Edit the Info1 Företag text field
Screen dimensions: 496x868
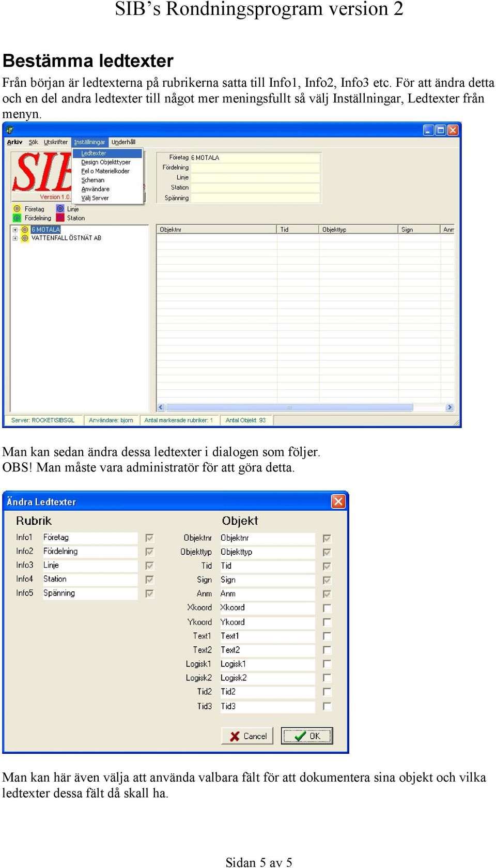coord(89,538)
